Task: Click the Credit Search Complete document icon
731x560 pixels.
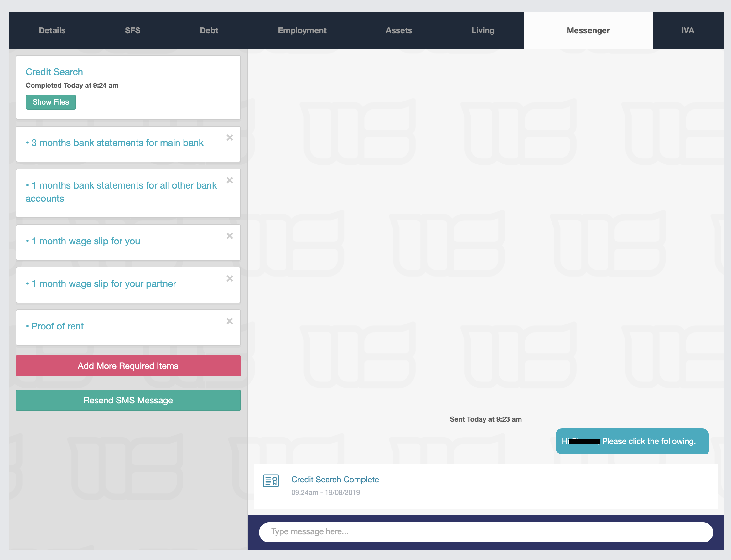Action: 271,481
